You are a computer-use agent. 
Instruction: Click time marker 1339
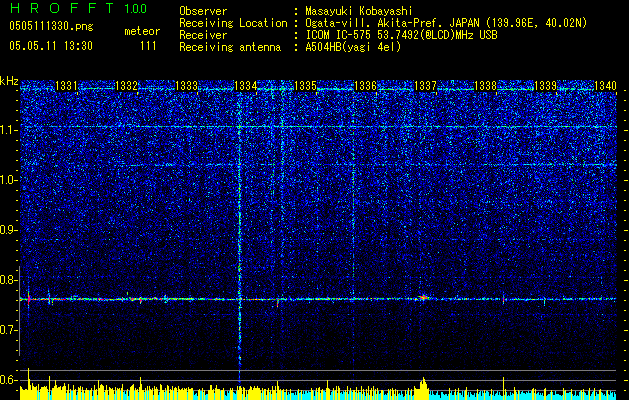click(x=545, y=85)
